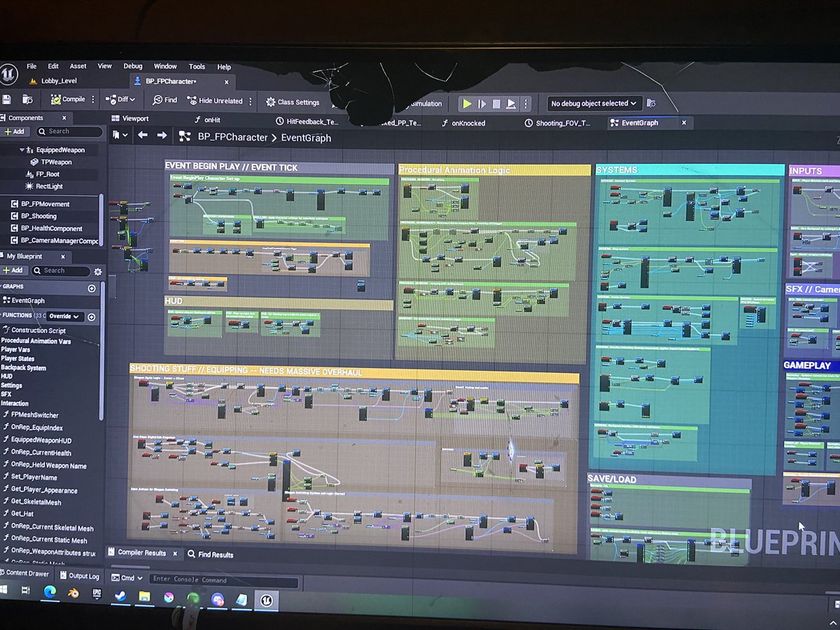The image size is (840, 630).
Task: Click the Diff button
Action: pyautogui.click(x=117, y=99)
